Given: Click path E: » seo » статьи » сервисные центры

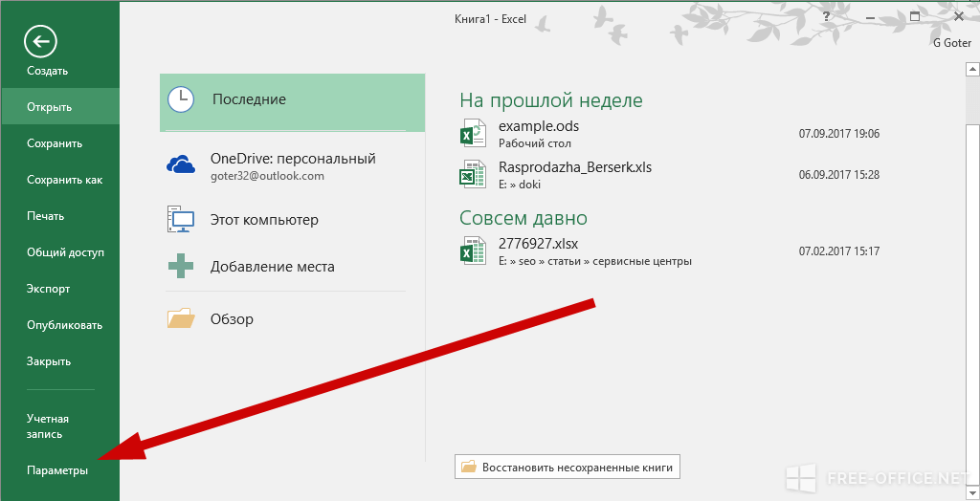Looking at the screenshot, I should click(595, 262).
